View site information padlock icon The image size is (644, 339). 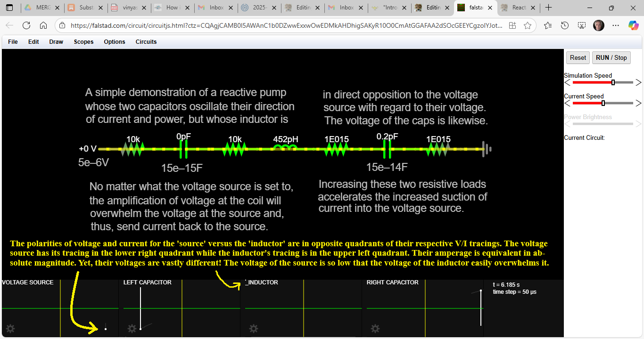tap(63, 26)
